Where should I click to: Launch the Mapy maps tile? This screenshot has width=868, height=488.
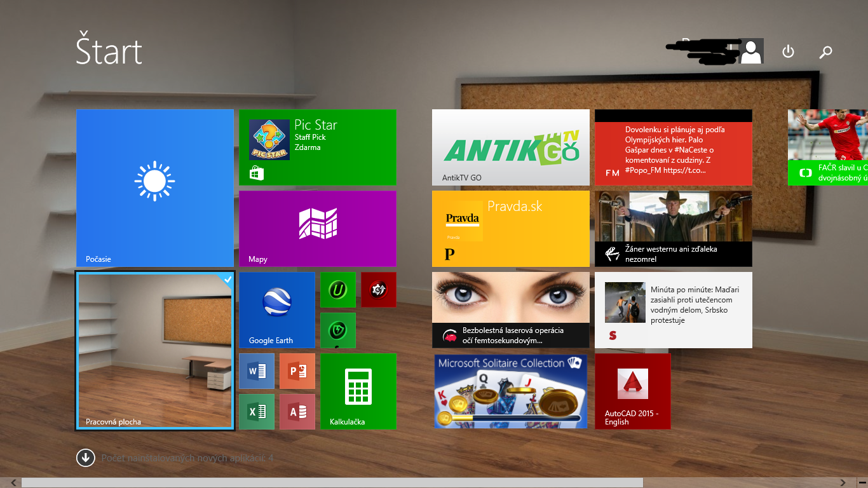pos(318,229)
